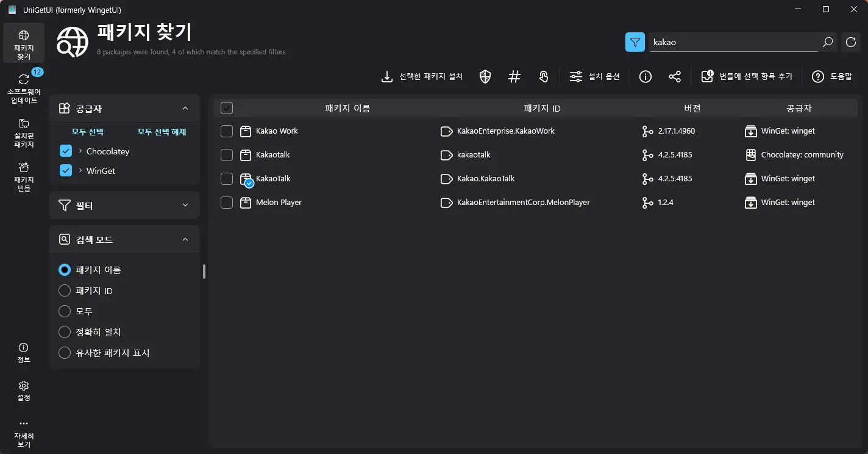Viewport: 868px width, 454px height.
Task: Expand the WinGet source tree chevron
Action: (x=80, y=170)
